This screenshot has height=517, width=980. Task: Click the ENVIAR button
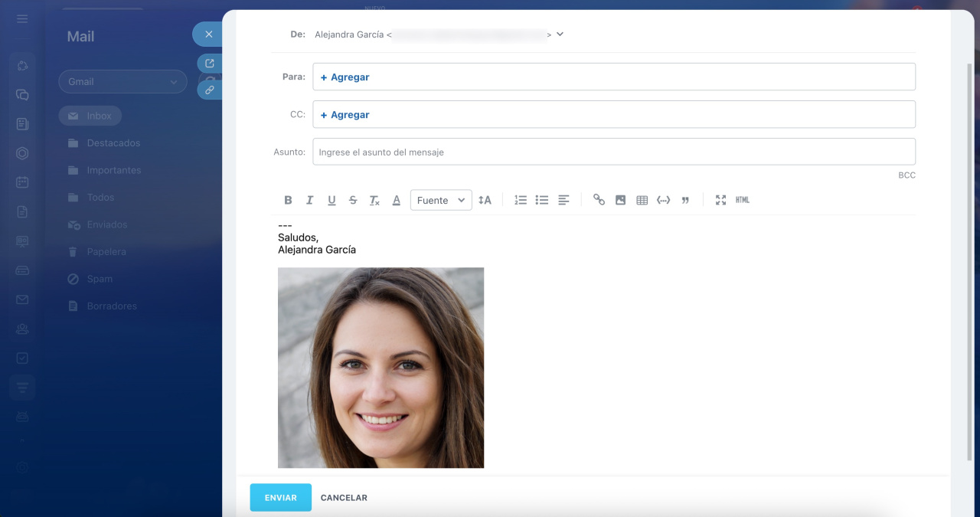[x=280, y=497]
